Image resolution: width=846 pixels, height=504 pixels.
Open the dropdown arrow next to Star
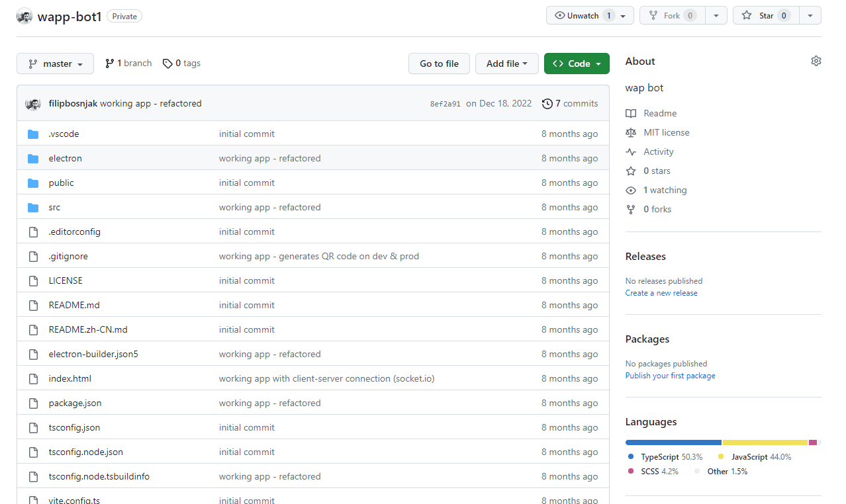(x=810, y=15)
